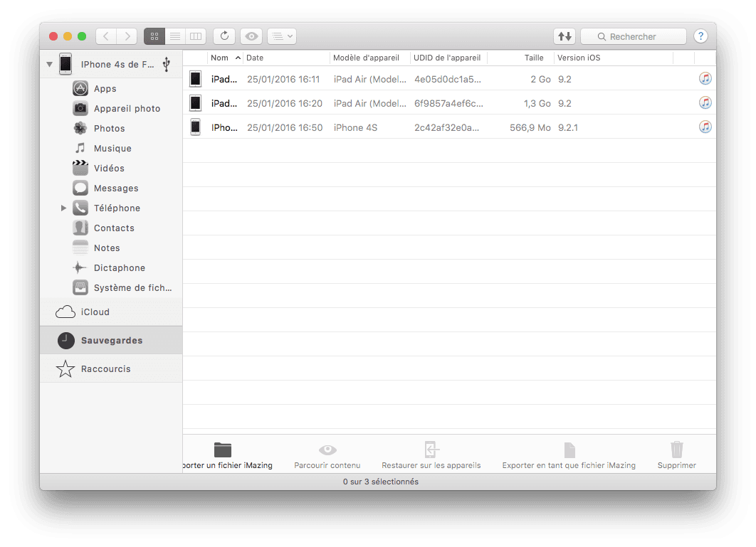
Task: Expand the Téléphone tree item
Action: click(x=63, y=208)
